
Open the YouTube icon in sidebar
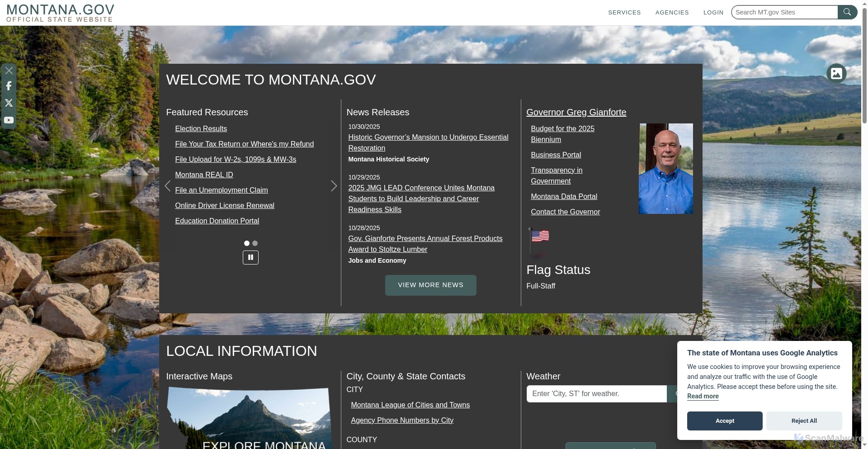9,120
